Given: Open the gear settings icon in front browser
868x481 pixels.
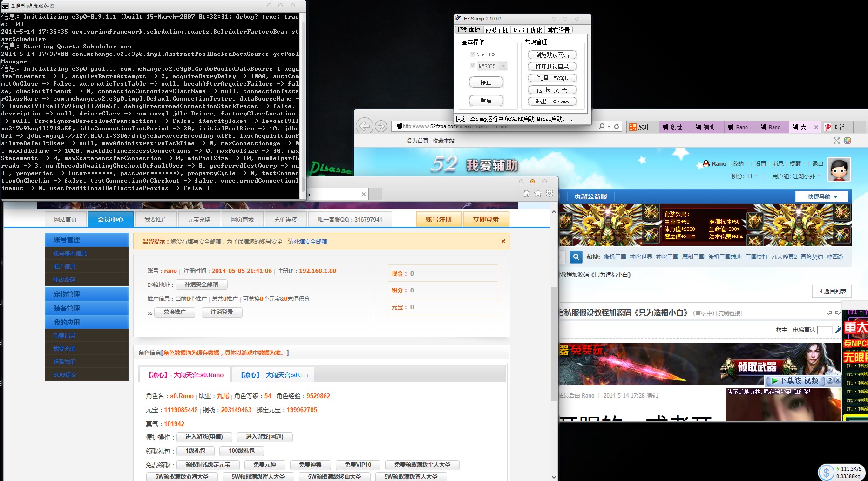Looking at the screenshot, I should 549,194.
